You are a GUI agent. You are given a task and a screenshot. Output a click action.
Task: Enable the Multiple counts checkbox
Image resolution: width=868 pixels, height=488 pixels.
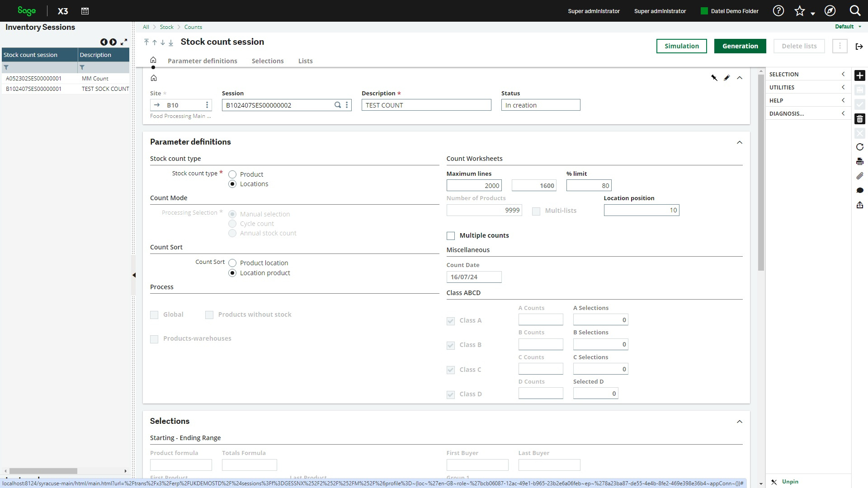click(x=451, y=235)
